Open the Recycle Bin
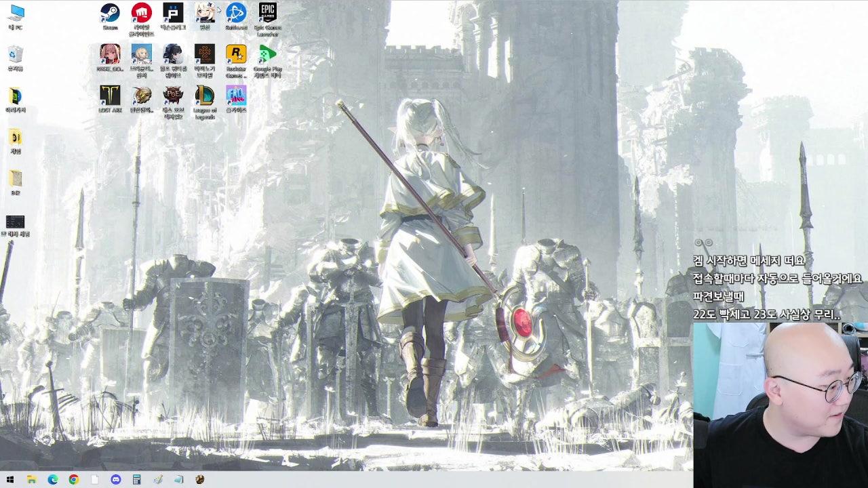The height and width of the screenshot is (488, 868). coord(15,58)
